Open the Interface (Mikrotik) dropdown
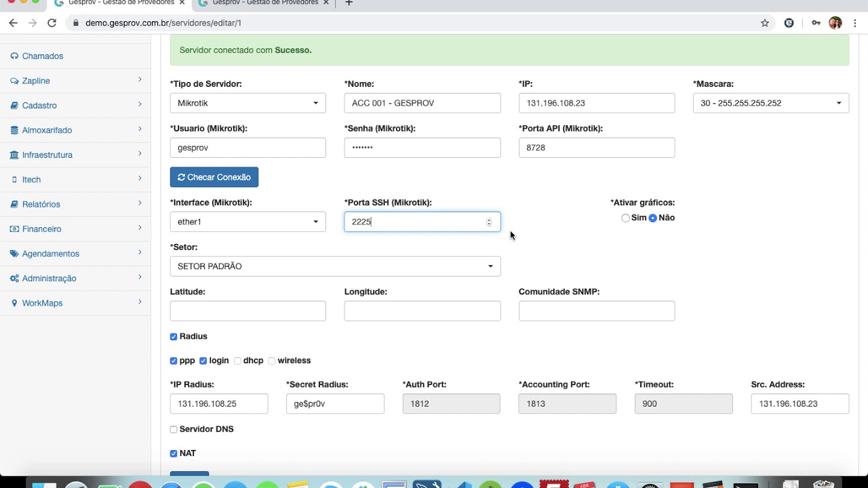This screenshot has width=868, height=488. [248, 222]
